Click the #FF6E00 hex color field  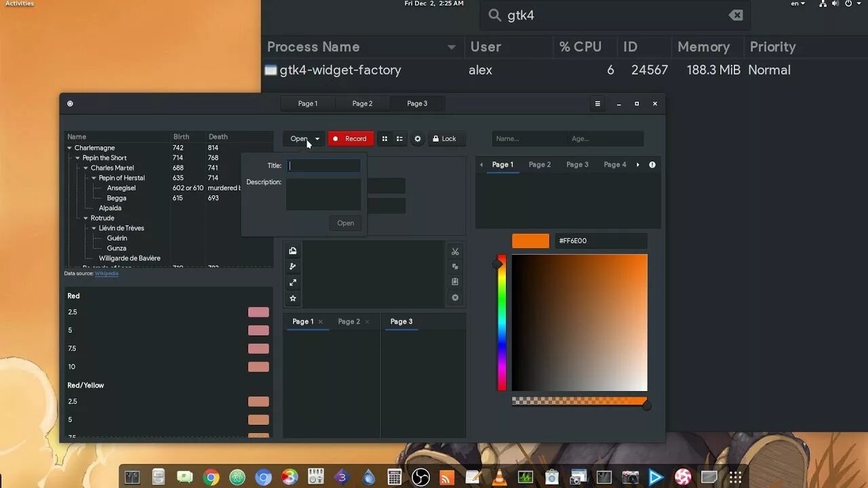[601, 241]
